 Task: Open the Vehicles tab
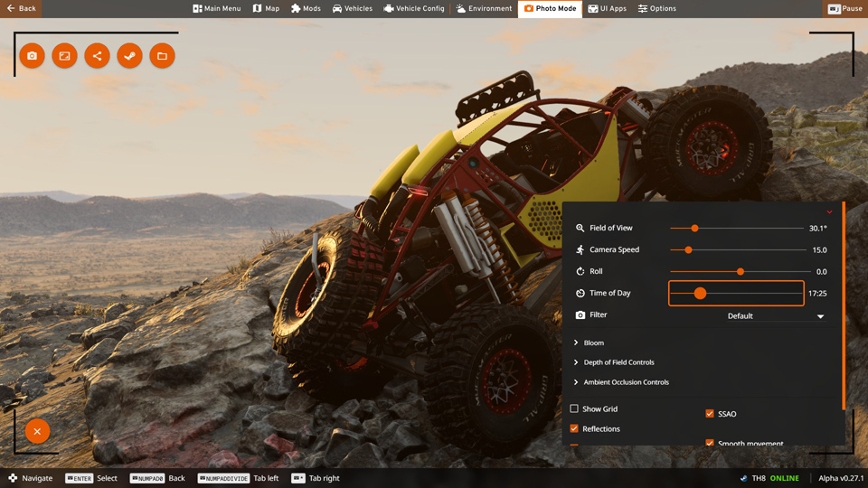click(x=353, y=8)
